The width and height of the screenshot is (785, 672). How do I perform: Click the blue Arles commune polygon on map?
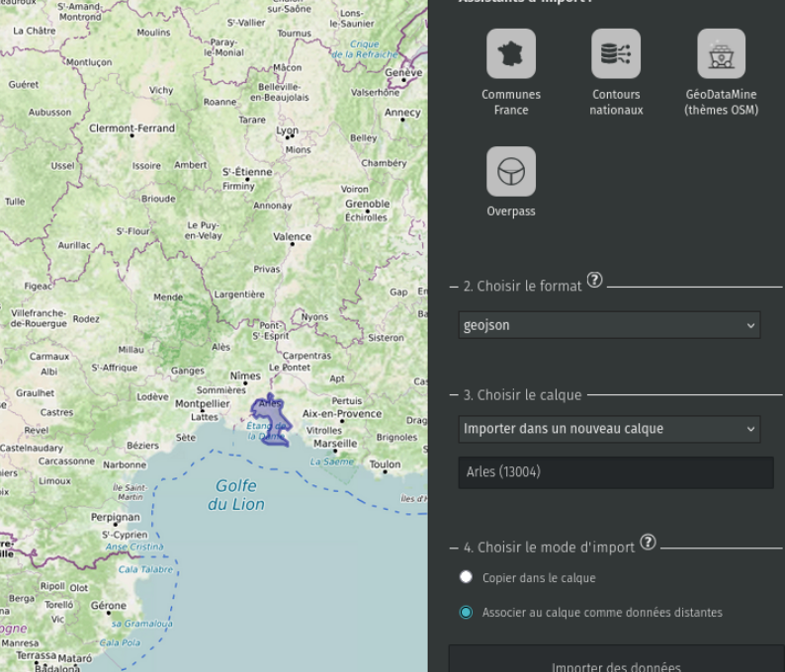click(270, 419)
